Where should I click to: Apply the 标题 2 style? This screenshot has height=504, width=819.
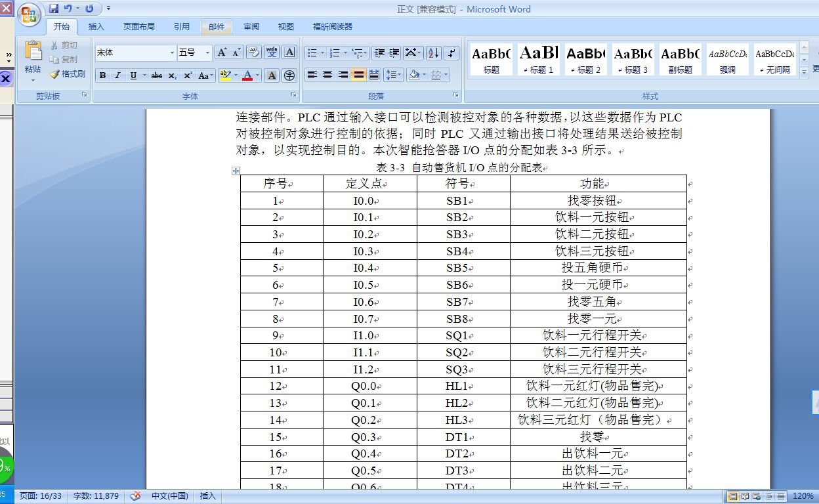coord(586,60)
